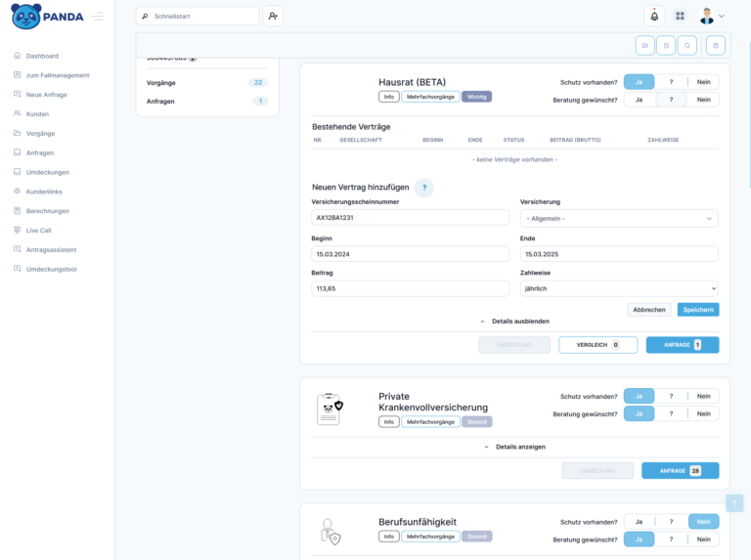Set Berufsunfähigkeit Schutz vorhanden to Ja
This screenshot has width=751, height=560.
(639, 522)
